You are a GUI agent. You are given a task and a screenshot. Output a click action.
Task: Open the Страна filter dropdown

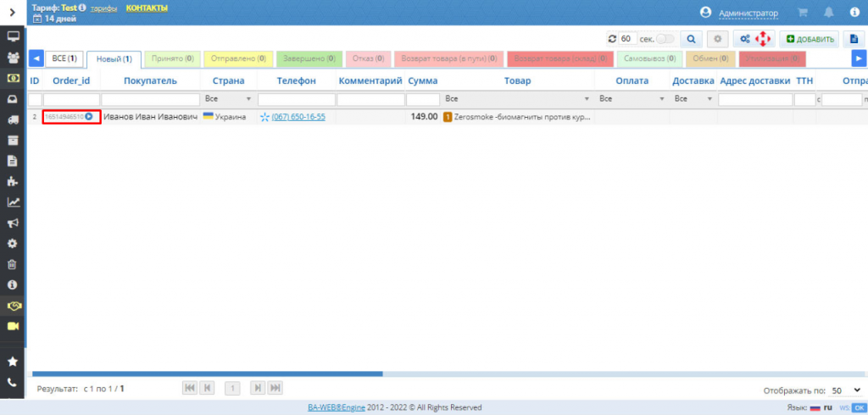tap(228, 99)
